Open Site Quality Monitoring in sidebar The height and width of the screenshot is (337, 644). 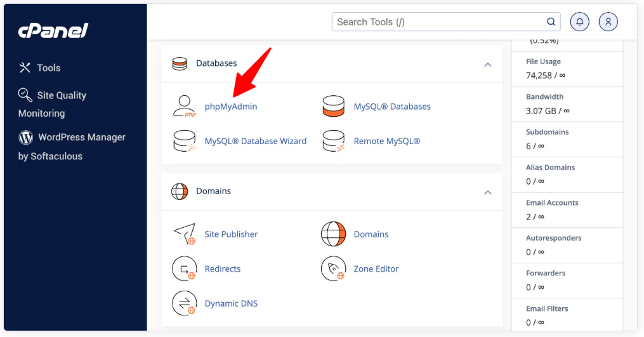point(53,104)
